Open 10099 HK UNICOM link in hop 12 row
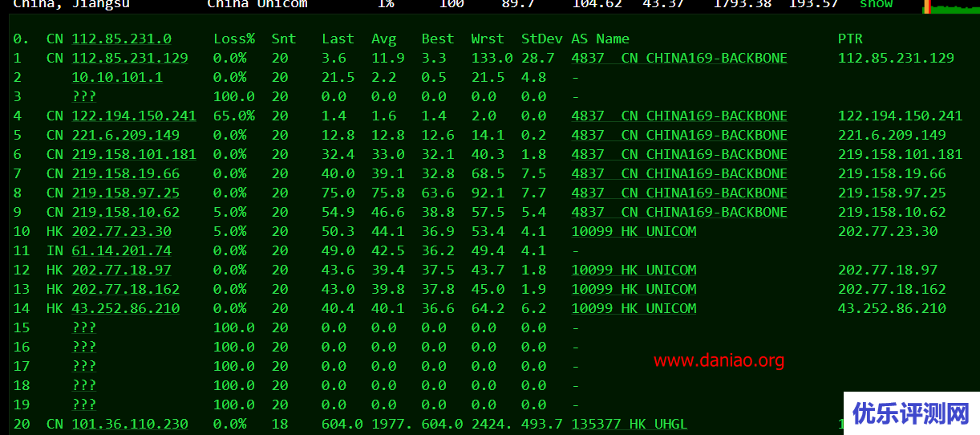 pyautogui.click(x=634, y=270)
